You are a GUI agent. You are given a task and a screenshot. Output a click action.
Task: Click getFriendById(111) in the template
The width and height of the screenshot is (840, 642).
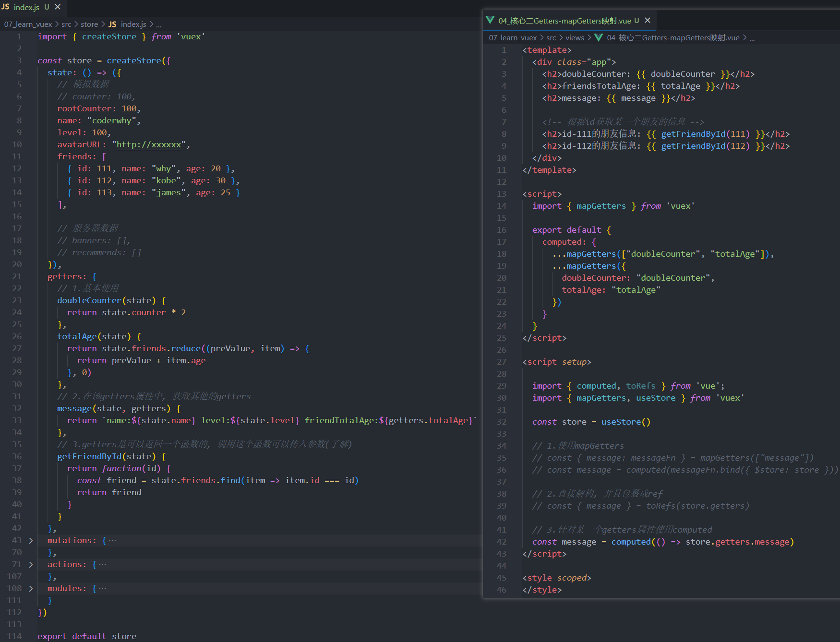pos(705,134)
